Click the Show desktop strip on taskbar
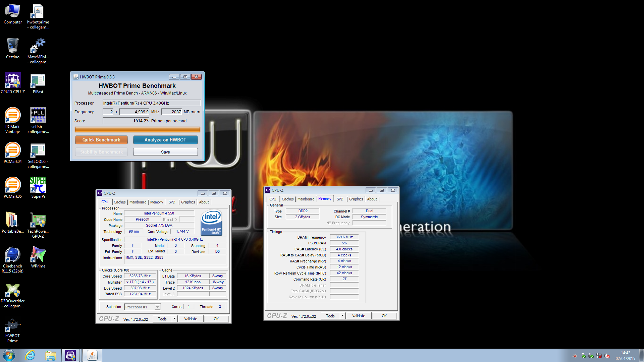Viewport: 644px width, 362px height. coord(641,355)
